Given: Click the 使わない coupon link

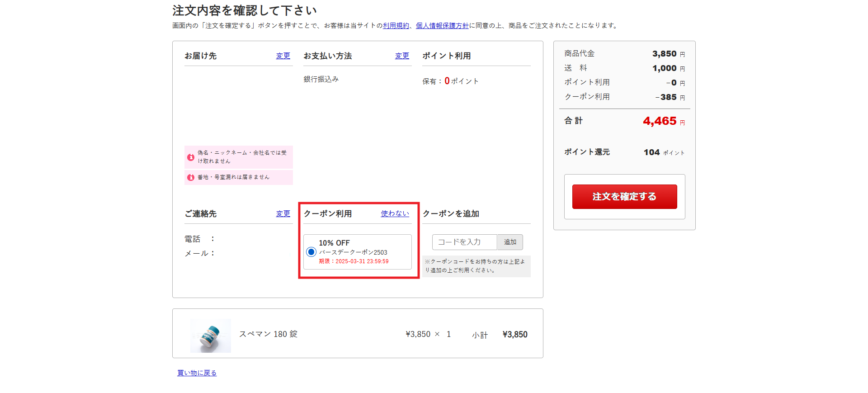Looking at the screenshot, I should [x=395, y=213].
